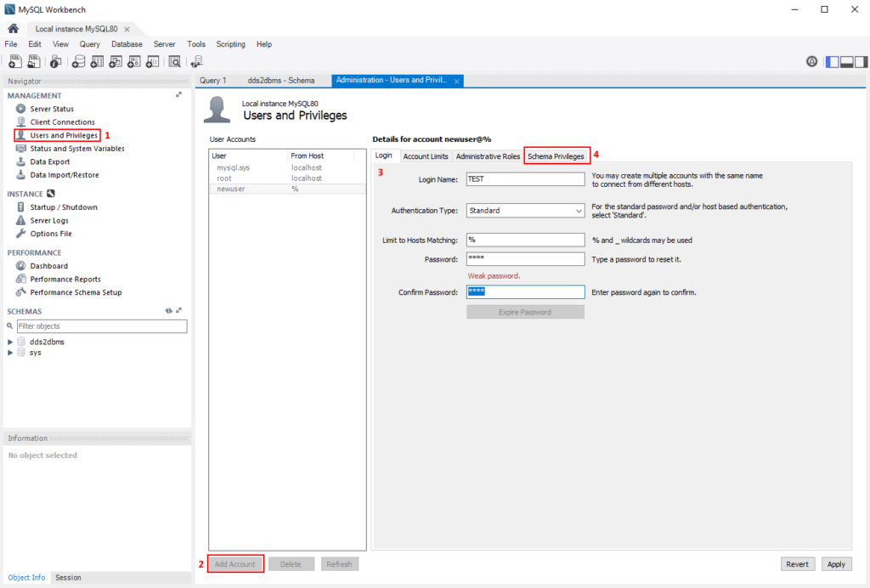Open Performance Reports
This screenshot has height=588, width=870.
pos(65,279)
